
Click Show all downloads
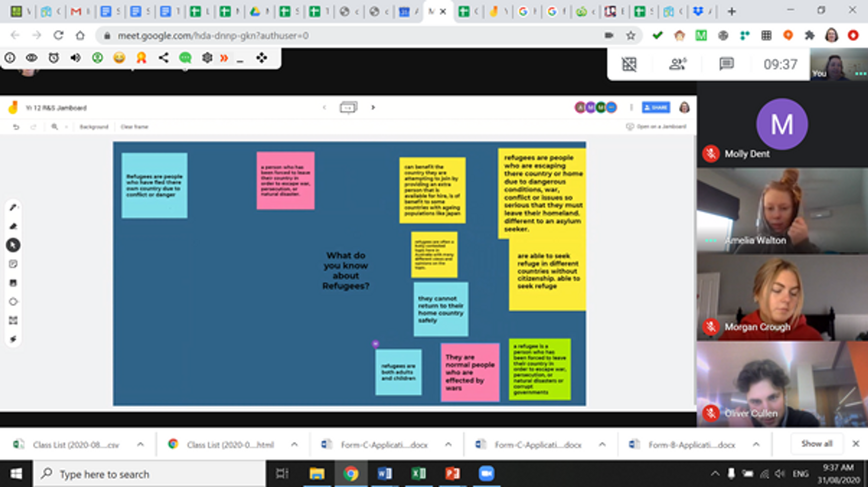[x=817, y=444]
